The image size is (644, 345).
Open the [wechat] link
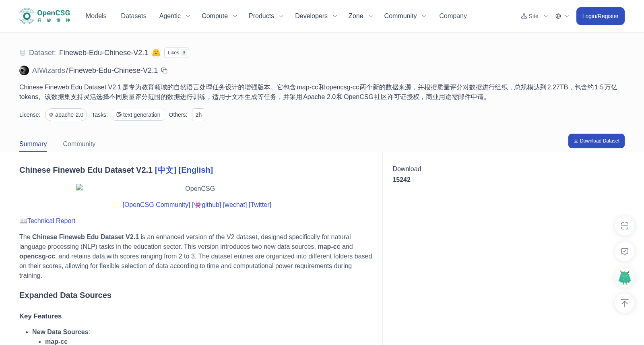[235, 205]
